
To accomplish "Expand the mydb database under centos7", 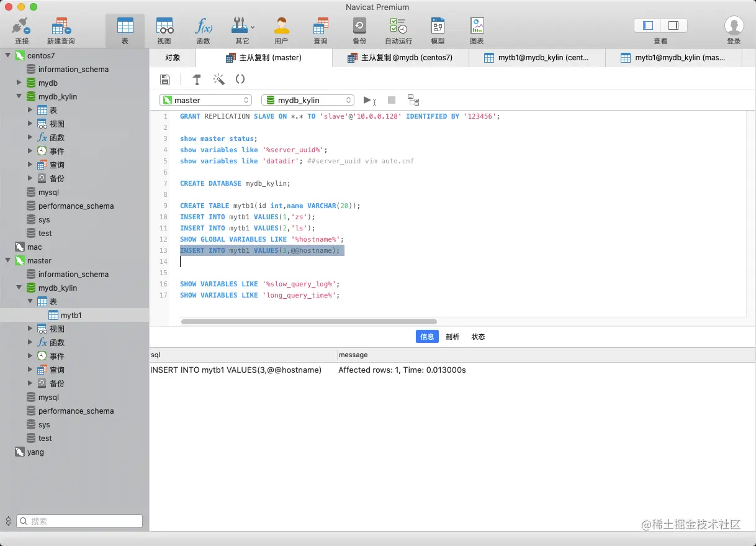I will point(19,83).
